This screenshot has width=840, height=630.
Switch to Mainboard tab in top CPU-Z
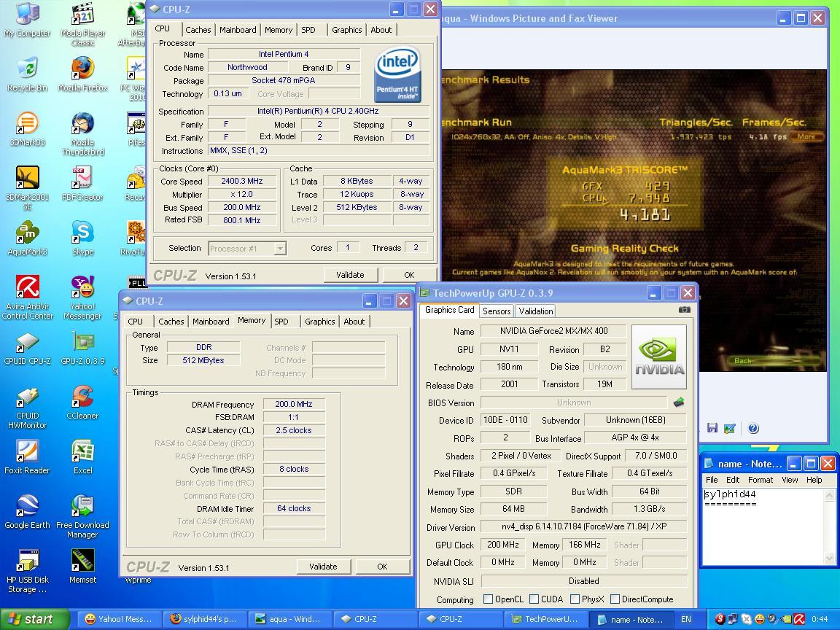coord(237,30)
